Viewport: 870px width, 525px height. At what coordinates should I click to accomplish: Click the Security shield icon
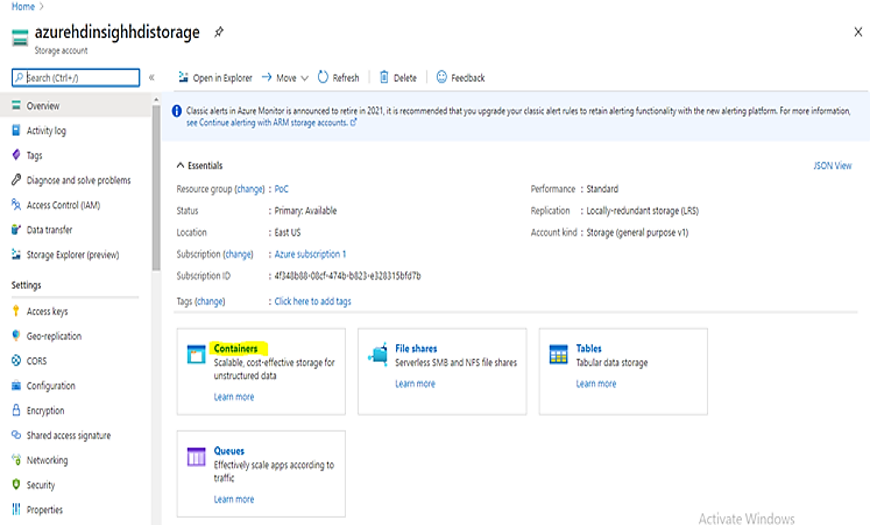point(16,484)
